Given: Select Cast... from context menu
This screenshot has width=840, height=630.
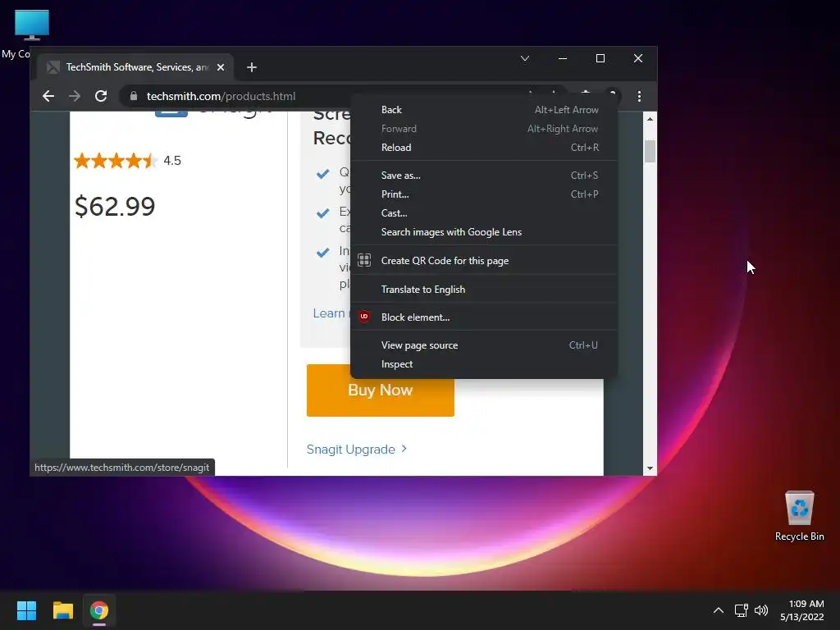Looking at the screenshot, I should coord(484,212).
